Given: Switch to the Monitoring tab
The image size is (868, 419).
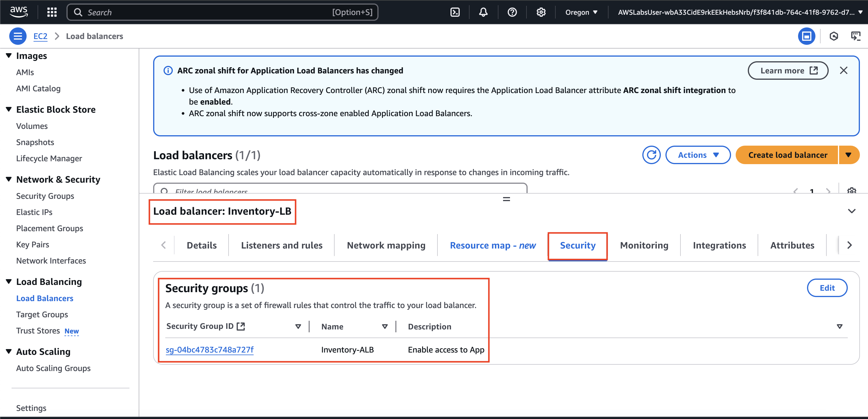Looking at the screenshot, I should point(644,245).
